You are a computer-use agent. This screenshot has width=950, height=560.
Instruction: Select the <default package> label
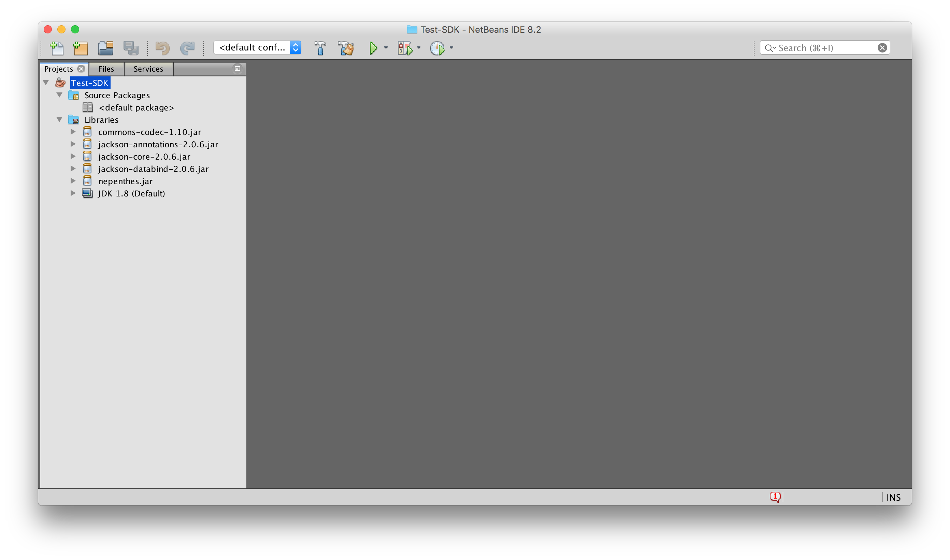[136, 107]
